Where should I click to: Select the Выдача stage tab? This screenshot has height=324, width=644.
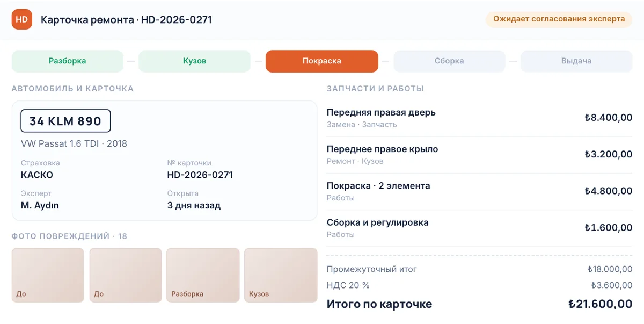[576, 61]
